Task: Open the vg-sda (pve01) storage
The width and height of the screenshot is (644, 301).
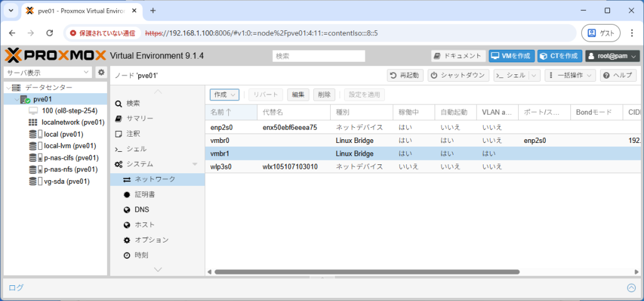Action: (x=66, y=181)
